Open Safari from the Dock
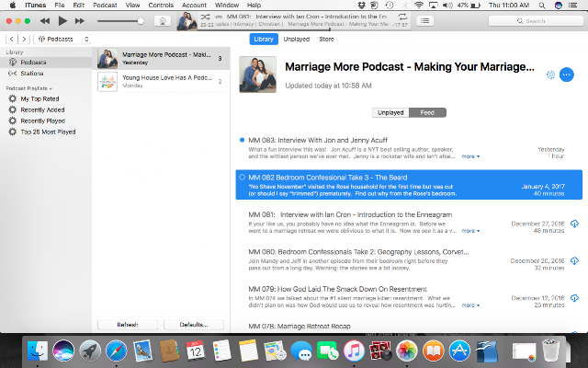 point(116,351)
